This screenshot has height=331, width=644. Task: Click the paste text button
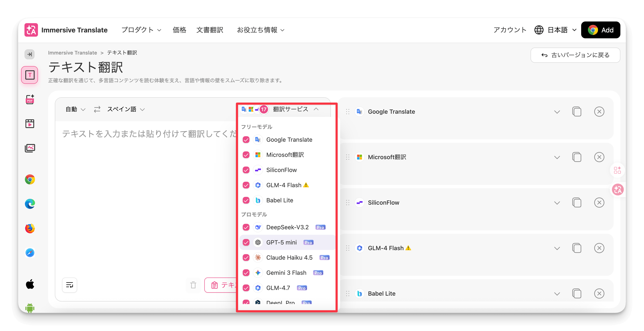(221, 285)
